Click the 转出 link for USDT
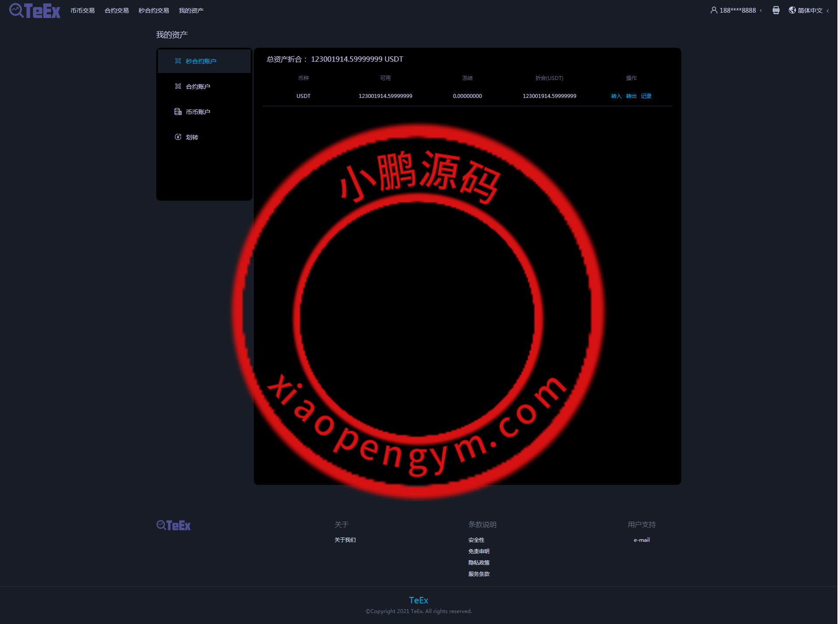 (x=631, y=96)
